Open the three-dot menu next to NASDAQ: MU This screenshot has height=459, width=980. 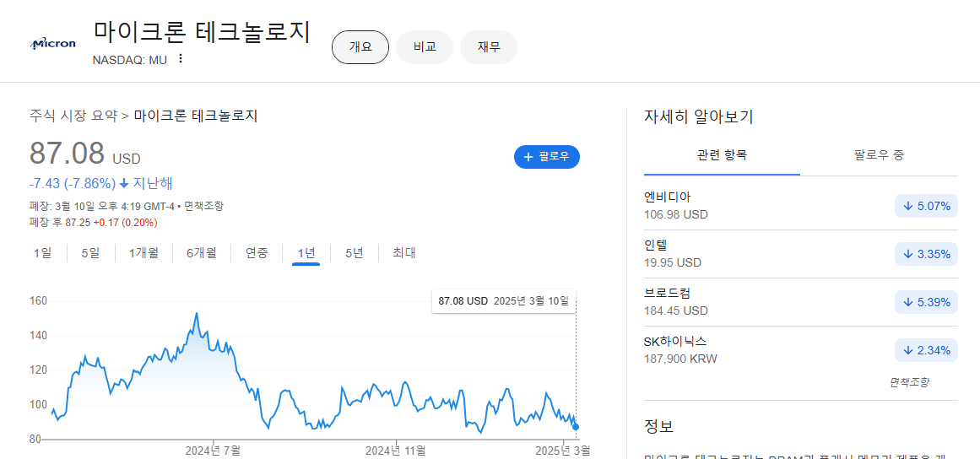(181, 59)
